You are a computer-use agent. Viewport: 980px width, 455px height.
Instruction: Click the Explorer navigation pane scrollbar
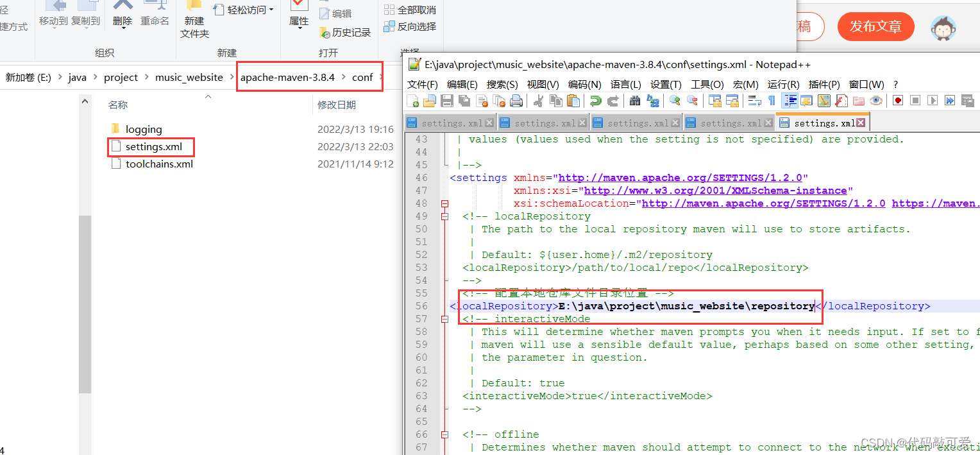point(85,305)
